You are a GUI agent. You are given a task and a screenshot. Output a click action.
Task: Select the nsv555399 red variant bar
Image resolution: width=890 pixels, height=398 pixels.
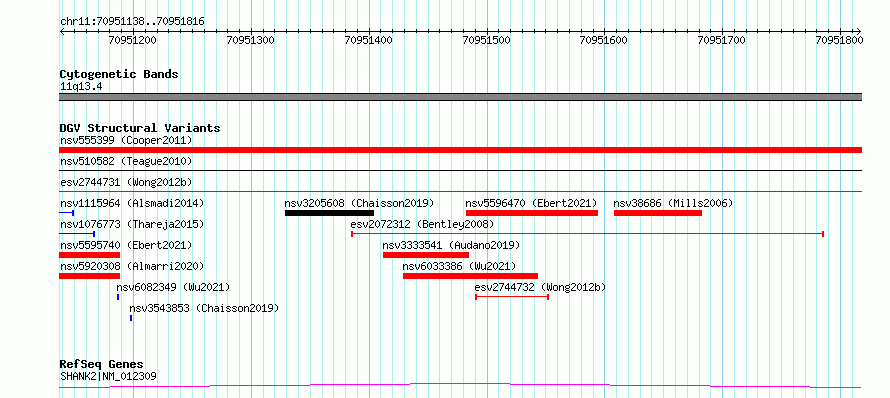click(460, 150)
